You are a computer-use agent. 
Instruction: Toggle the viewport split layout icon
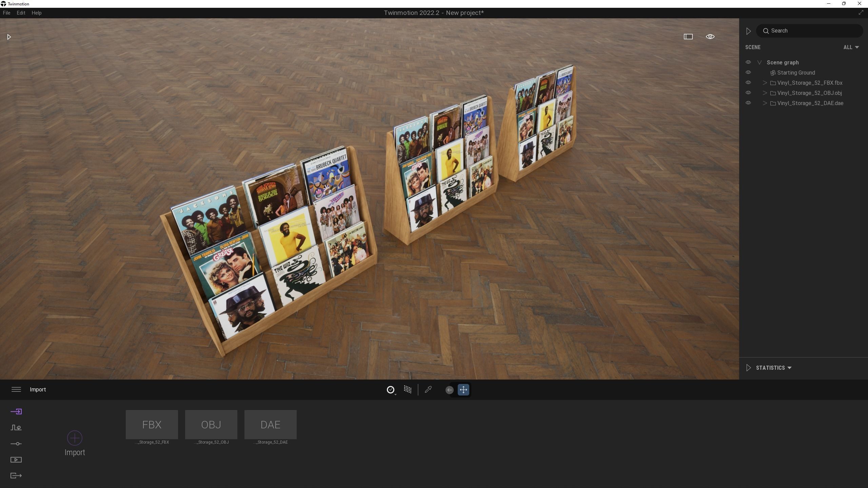pyautogui.click(x=688, y=37)
